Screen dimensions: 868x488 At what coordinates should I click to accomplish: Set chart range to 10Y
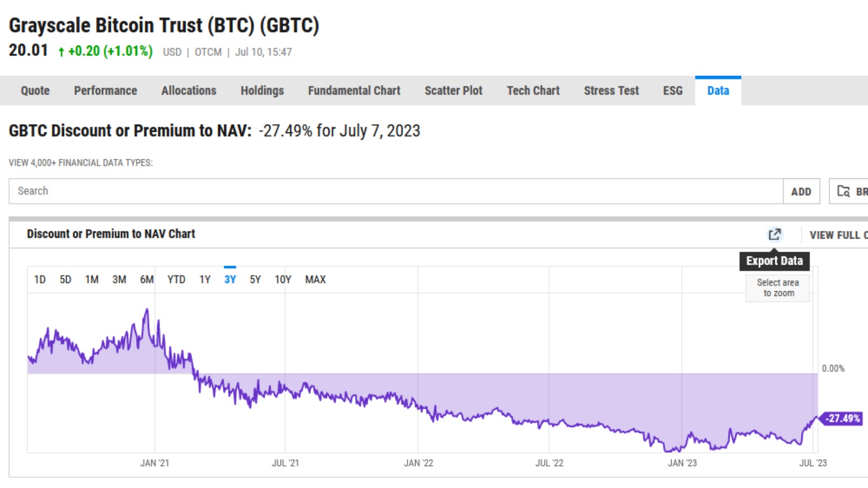coord(283,279)
